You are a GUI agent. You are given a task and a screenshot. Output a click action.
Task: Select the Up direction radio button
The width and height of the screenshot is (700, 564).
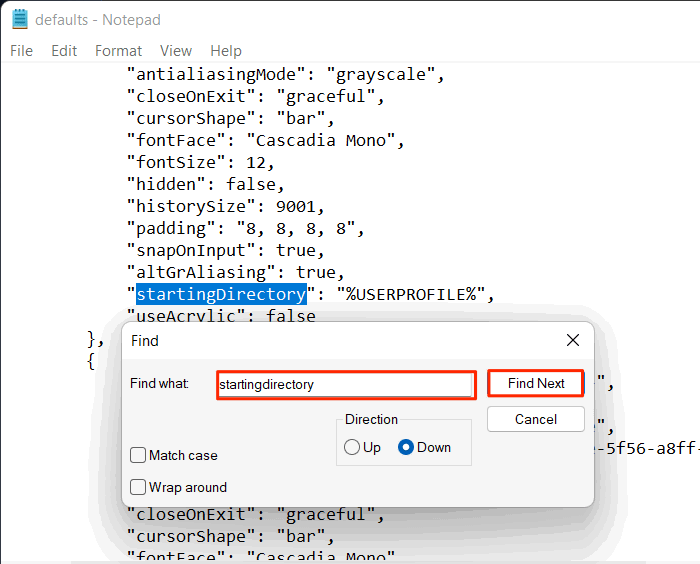(352, 447)
